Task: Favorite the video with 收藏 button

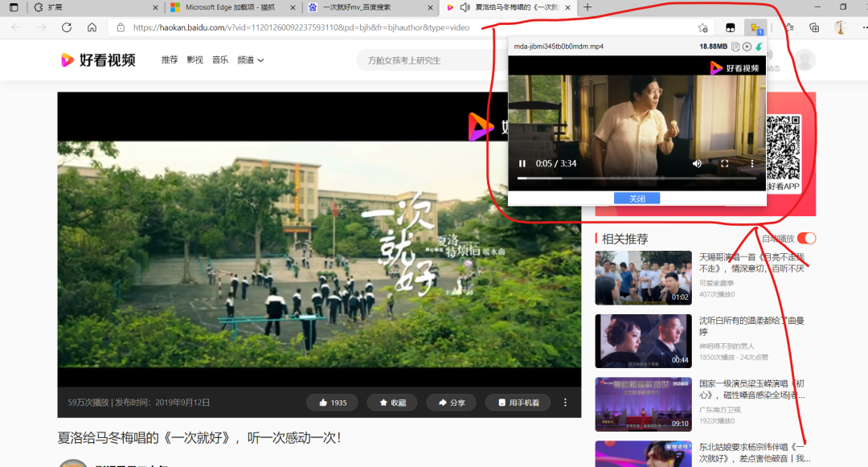Action: (x=392, y=403)
